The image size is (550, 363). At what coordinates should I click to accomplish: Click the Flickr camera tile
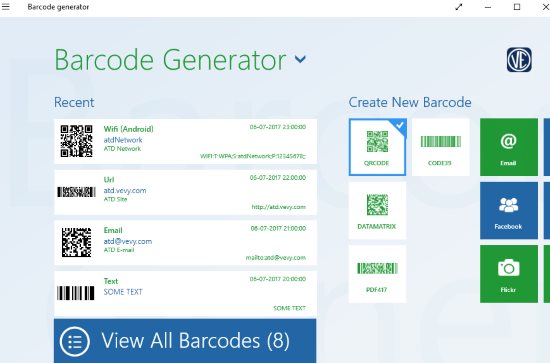[509, 274]
